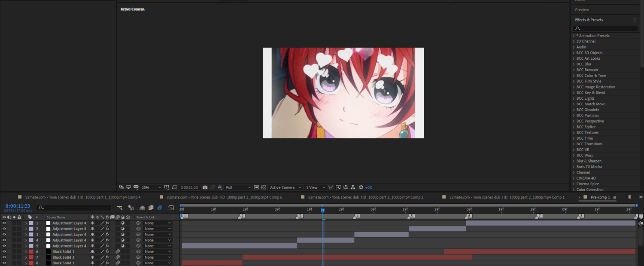Click the +0.0 exposure value
Image resolution: width=644 pixels, height=266 pixels.
369,187
